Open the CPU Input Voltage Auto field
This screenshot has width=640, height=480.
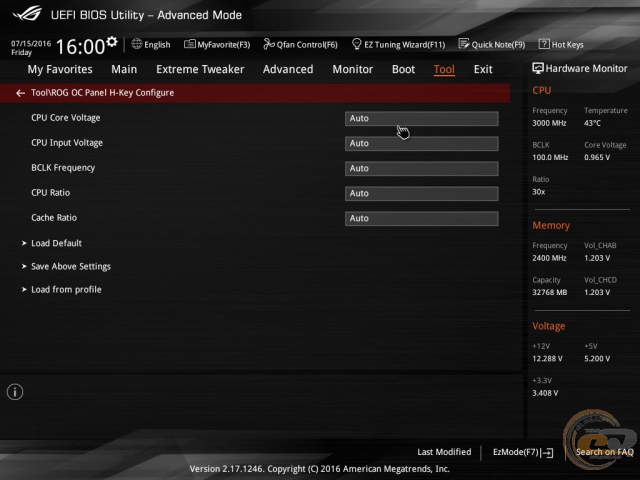(422, 144)
